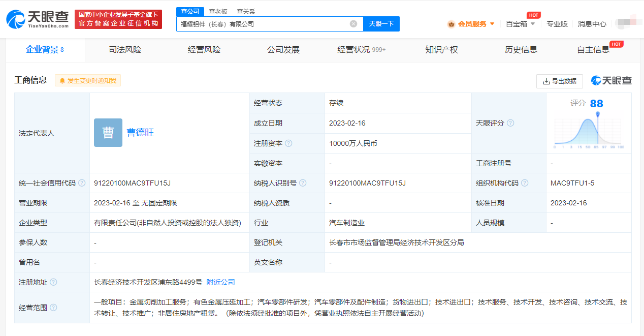The width and height of the screenshot is (644, 336).
Task: Select the address 长春经济技术开发区浦东路4499号
Action: 148,282
